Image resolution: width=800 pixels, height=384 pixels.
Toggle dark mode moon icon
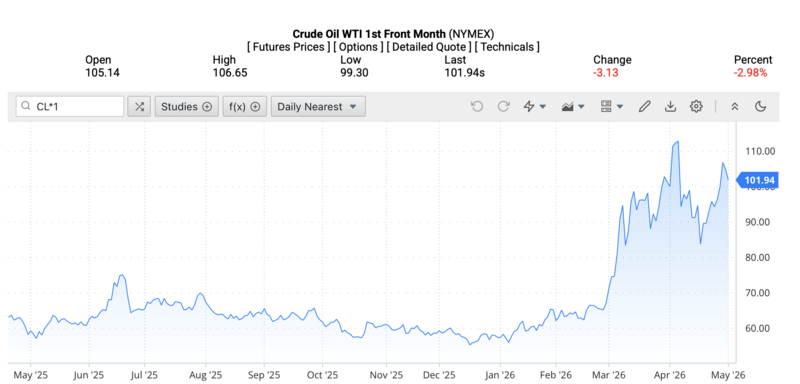click(x=760, y=106)
